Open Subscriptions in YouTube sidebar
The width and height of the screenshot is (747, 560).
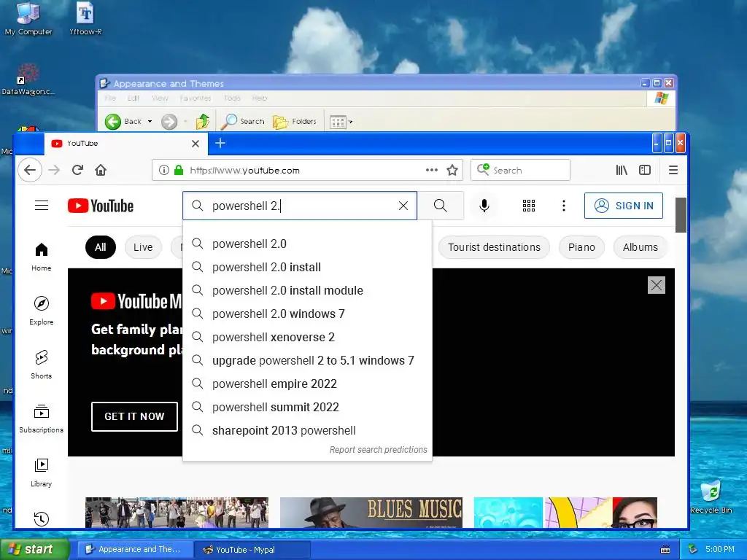pos(42,419)
